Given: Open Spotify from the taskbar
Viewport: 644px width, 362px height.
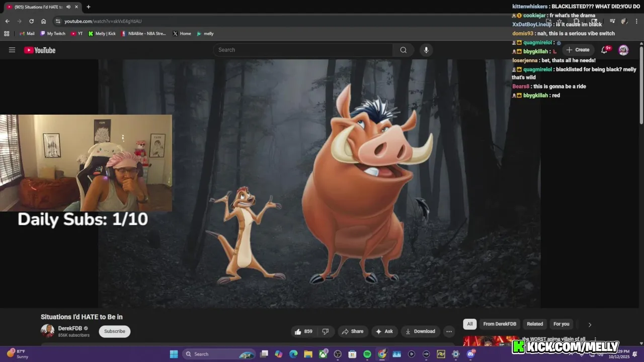Looking at the screenshot, I should tap(367, 354).
